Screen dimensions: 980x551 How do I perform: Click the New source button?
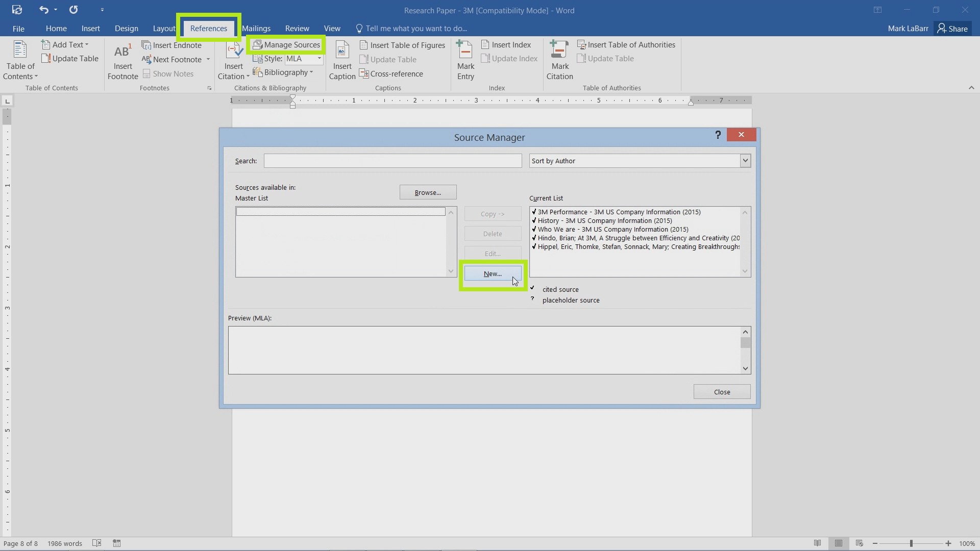tap(492, 272)
